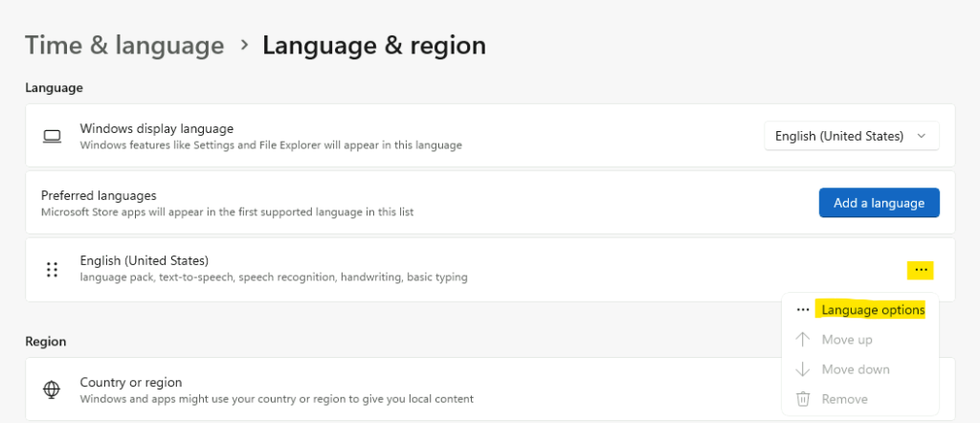
Task: Click the down arrow icon in context menu
Action: coord(803,369)
